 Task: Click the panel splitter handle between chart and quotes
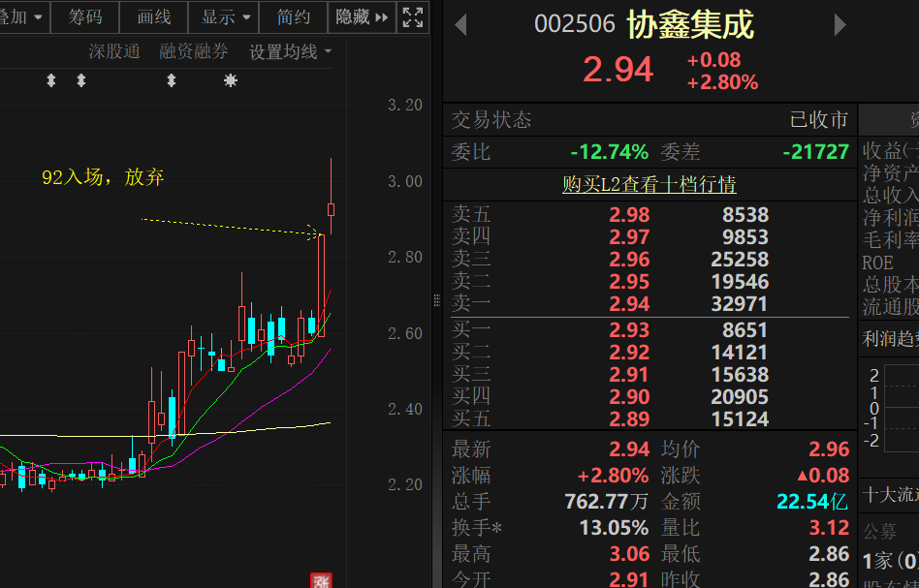[x=436, y=300]
